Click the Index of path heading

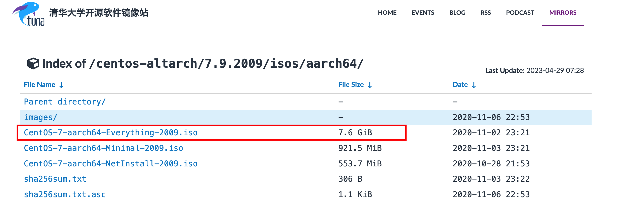pyautogui.click(x=203, y=63)
